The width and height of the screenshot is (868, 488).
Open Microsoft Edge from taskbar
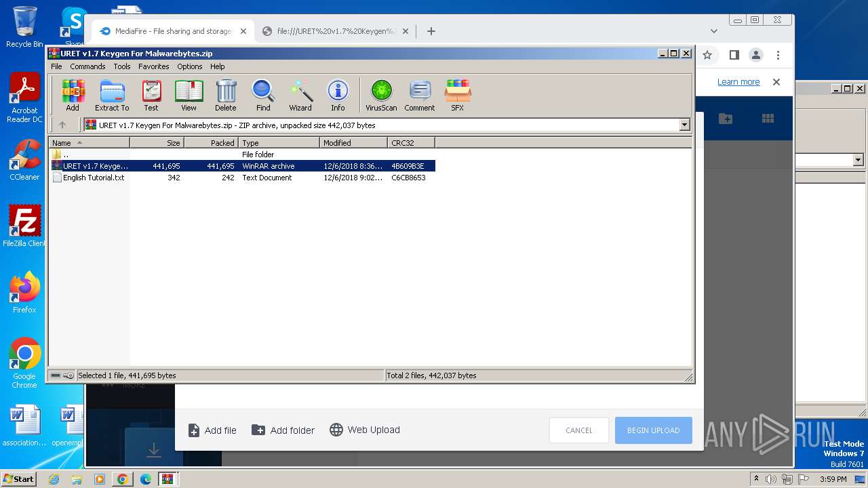146,479
